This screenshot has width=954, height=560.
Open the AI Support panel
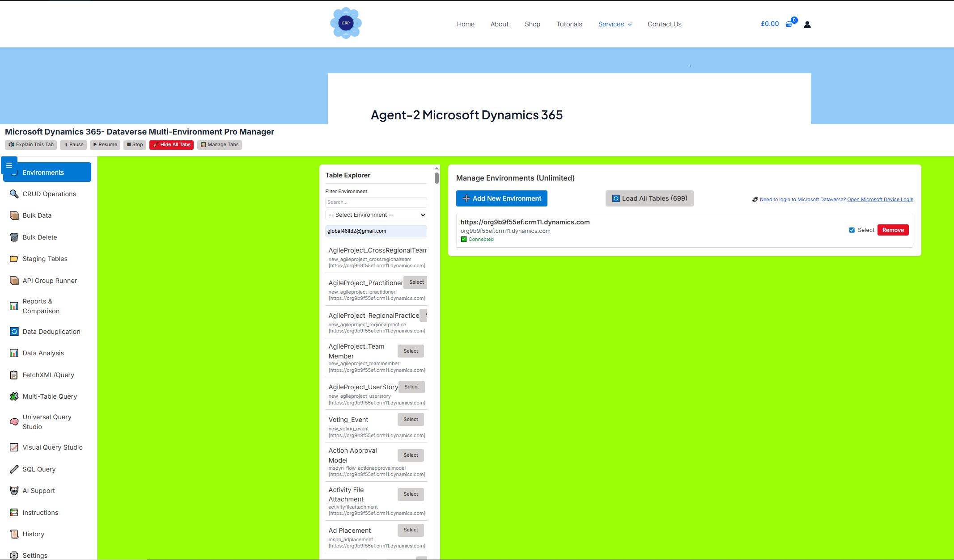38,490
